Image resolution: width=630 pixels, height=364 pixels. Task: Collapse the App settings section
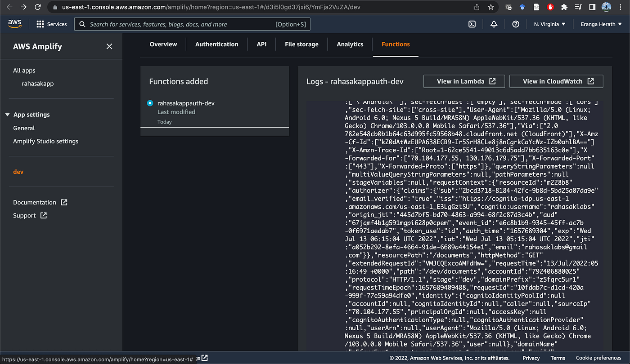7,115
